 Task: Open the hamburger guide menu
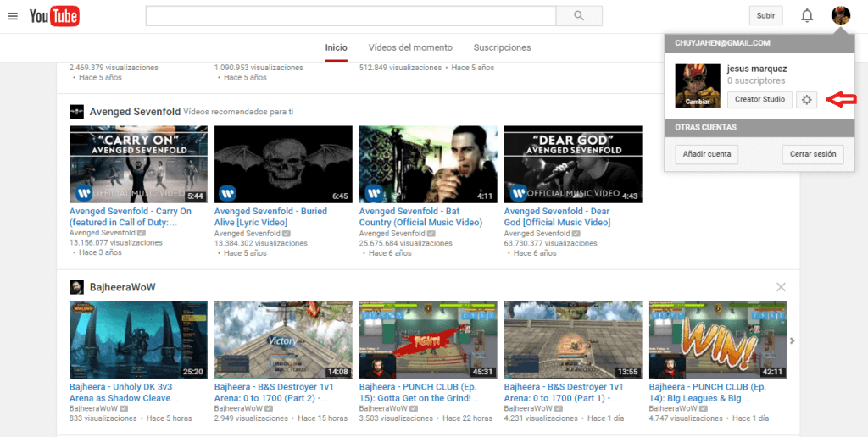(x=14, y=16)
